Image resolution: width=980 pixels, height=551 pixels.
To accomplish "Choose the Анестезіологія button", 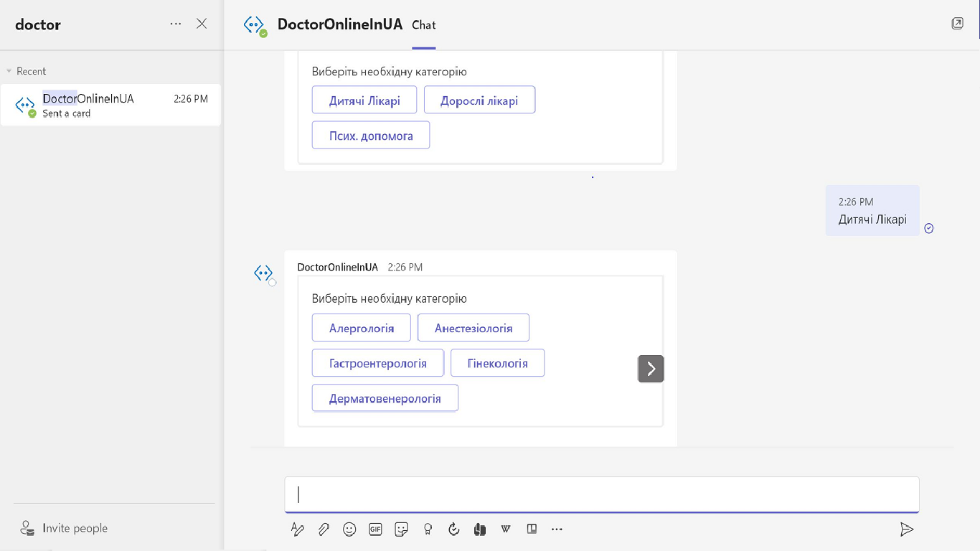I will (473, 328).
